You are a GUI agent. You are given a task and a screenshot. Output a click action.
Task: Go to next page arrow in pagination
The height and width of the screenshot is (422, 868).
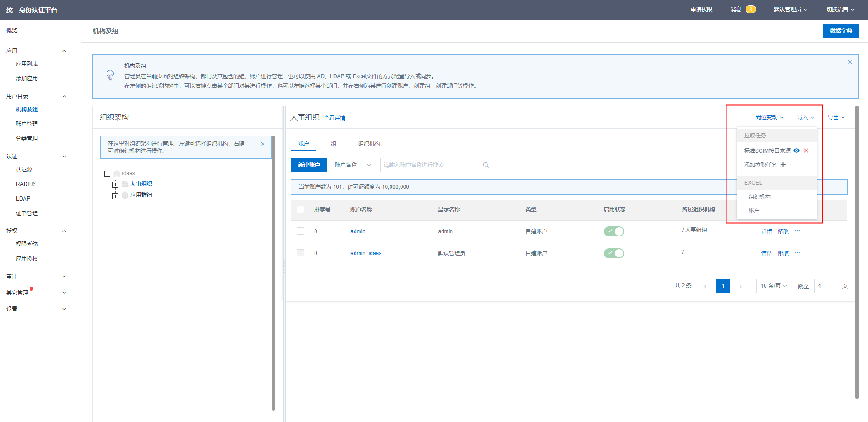click(741, 286)
